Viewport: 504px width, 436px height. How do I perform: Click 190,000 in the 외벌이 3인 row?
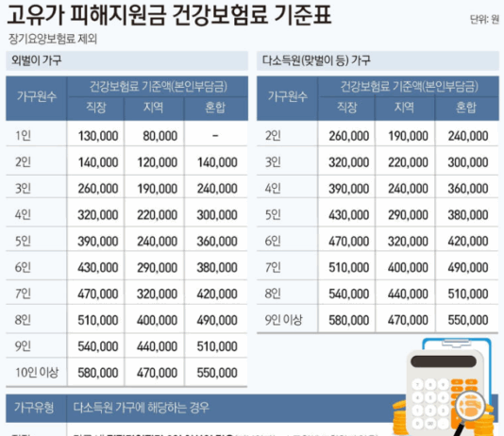click(158, 189)
